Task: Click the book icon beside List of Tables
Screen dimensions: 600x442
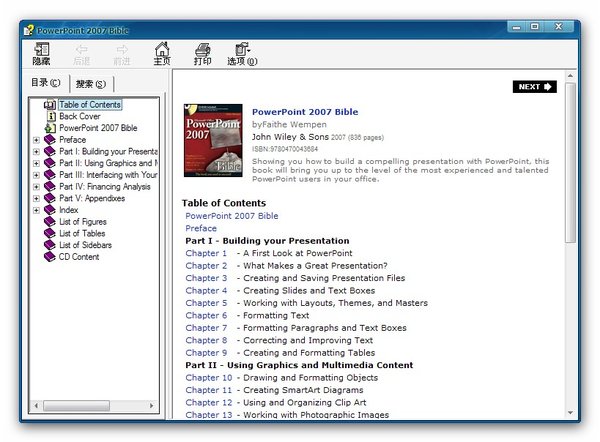Action: click(50, 233)
